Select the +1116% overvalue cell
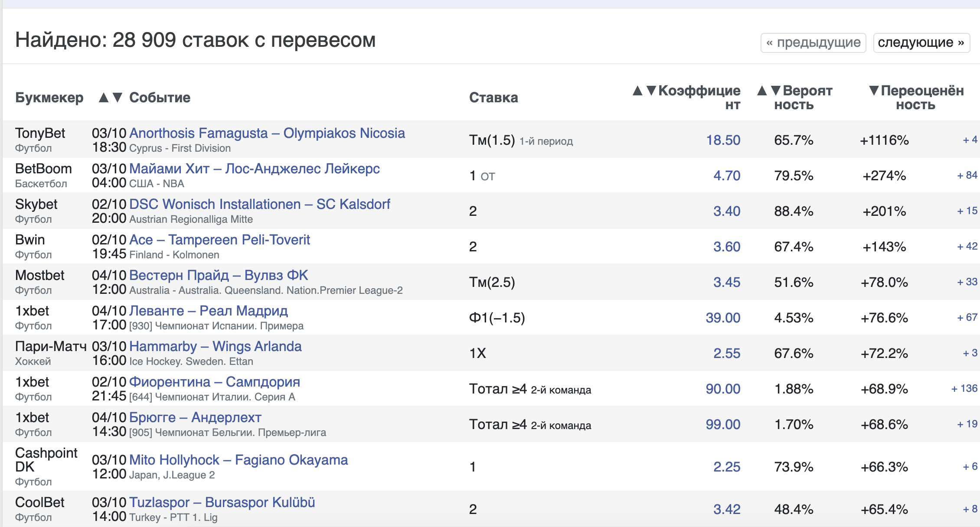 (884, 140)
